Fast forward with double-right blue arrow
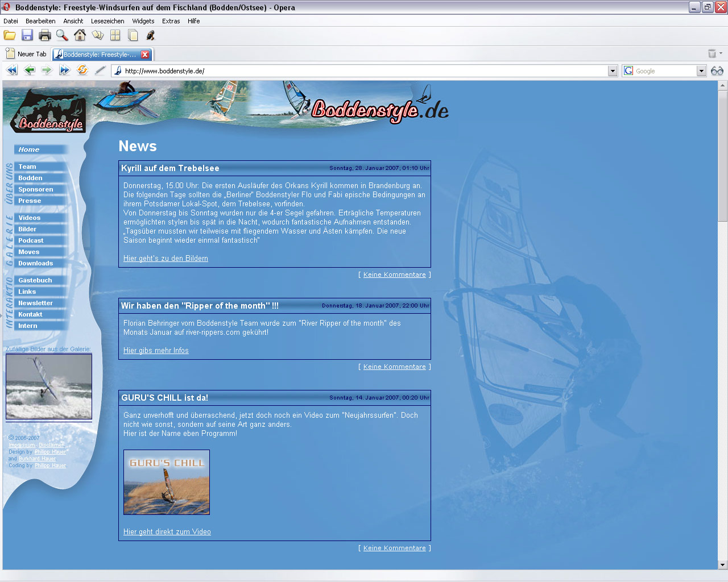This screenshot has height=582, width=728. (65, 70)
